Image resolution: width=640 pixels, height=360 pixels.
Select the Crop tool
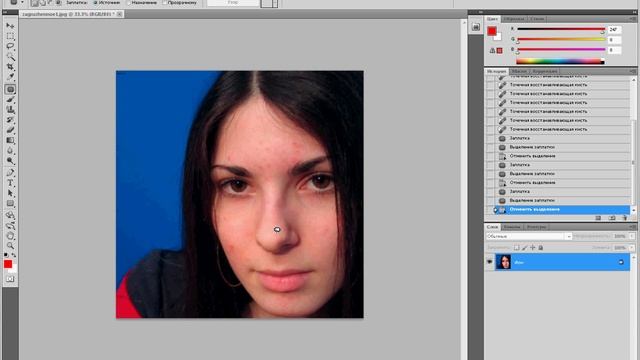coord(10,67)
